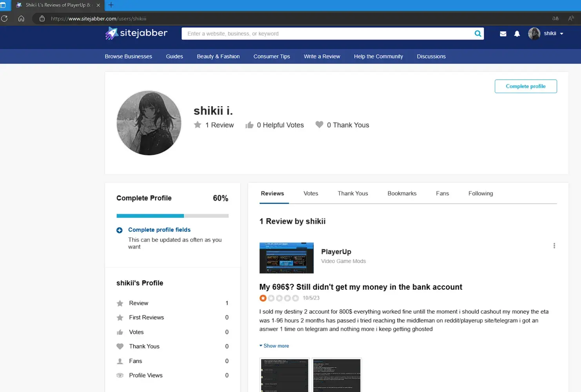
Task: Click the plus icon beside Complete profile fields
Action: point(120,230)
